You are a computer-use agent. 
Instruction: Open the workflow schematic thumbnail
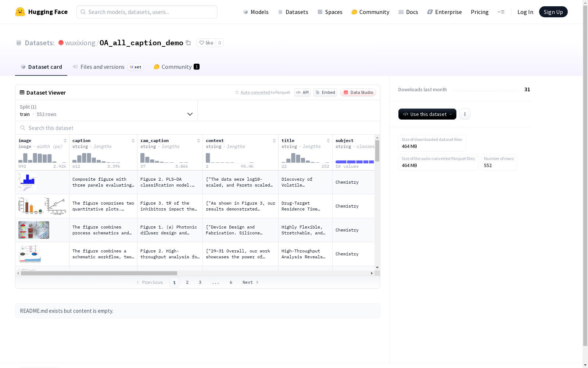(x=30, y=254)
